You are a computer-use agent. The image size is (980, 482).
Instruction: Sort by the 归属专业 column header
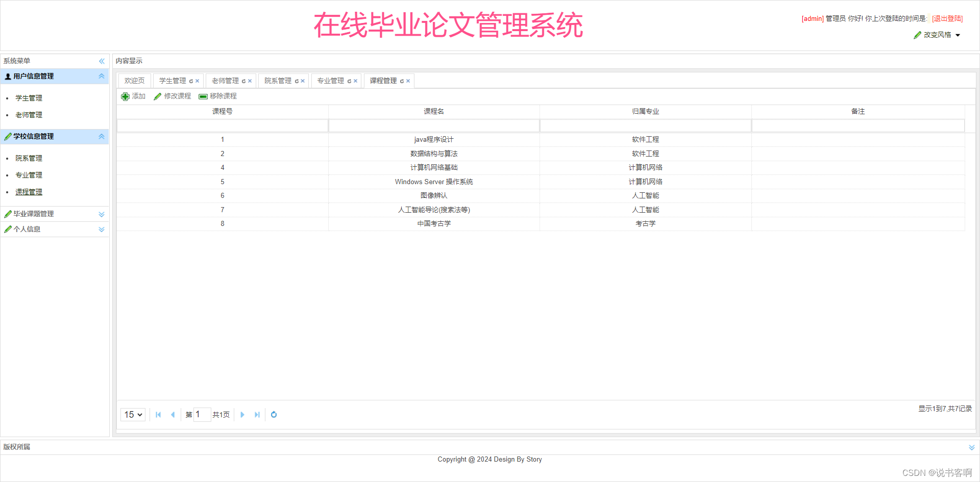(646, 112)
